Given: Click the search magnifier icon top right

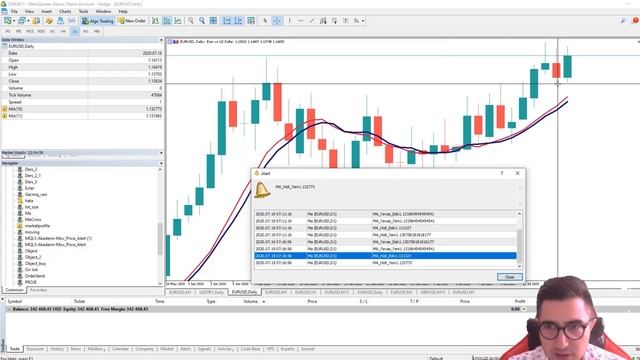Looking at the screenshot, I should (x=623, y=20).
